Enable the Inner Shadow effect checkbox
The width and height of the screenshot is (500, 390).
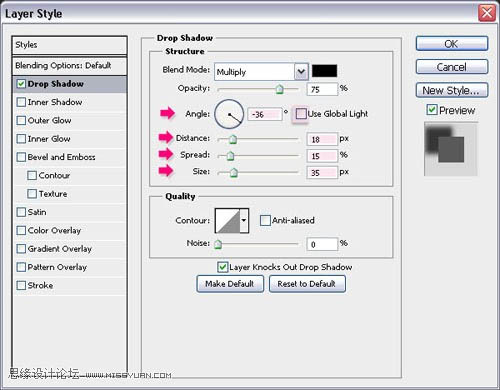(21, 102)
